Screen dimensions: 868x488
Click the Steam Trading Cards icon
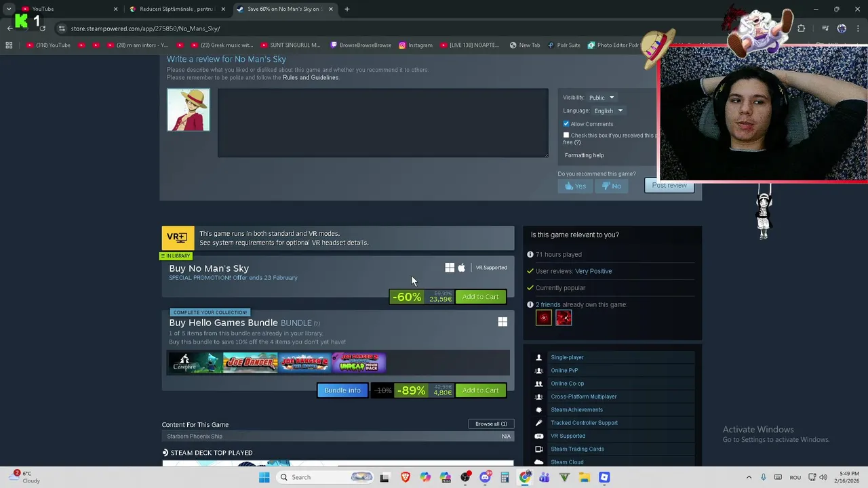[x=539, y=449]
